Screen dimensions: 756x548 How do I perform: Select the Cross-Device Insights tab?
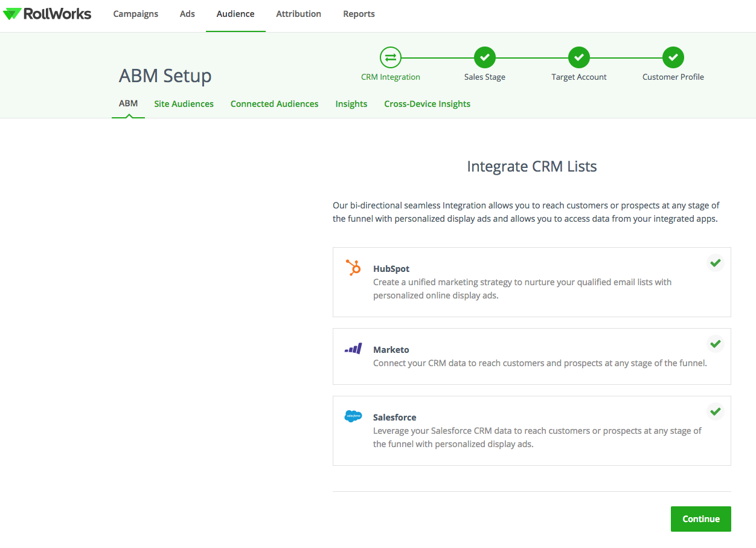click(x=427, y=103)
